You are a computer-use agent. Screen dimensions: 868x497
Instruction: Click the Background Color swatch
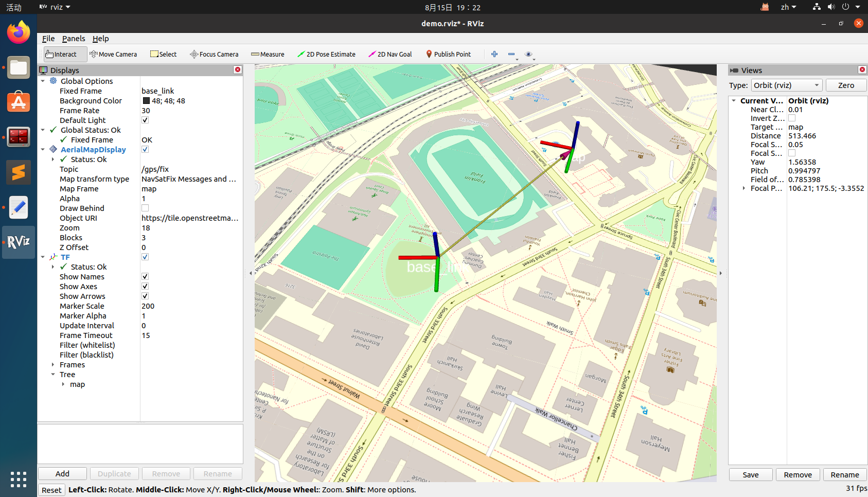pos(146,101)
